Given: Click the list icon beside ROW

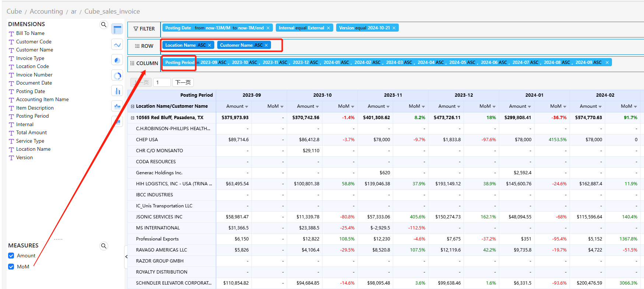Looking at the screenshot, I should pos(137,46).
